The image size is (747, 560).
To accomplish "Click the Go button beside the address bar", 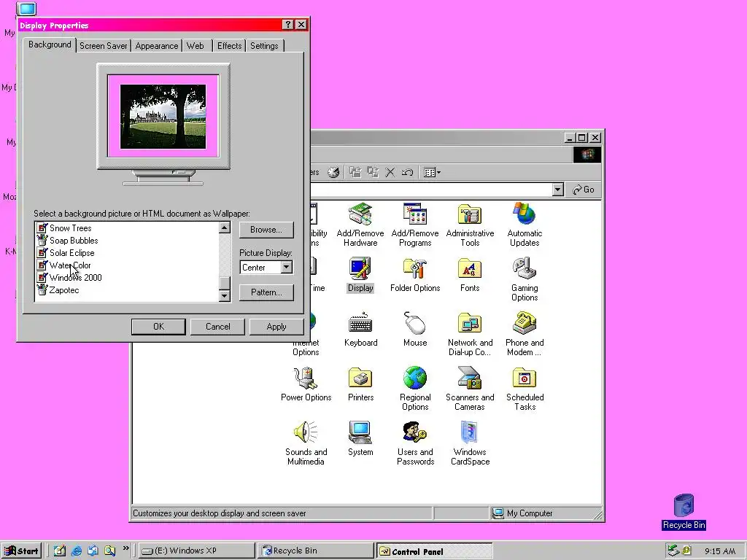I will coord(584,190).
